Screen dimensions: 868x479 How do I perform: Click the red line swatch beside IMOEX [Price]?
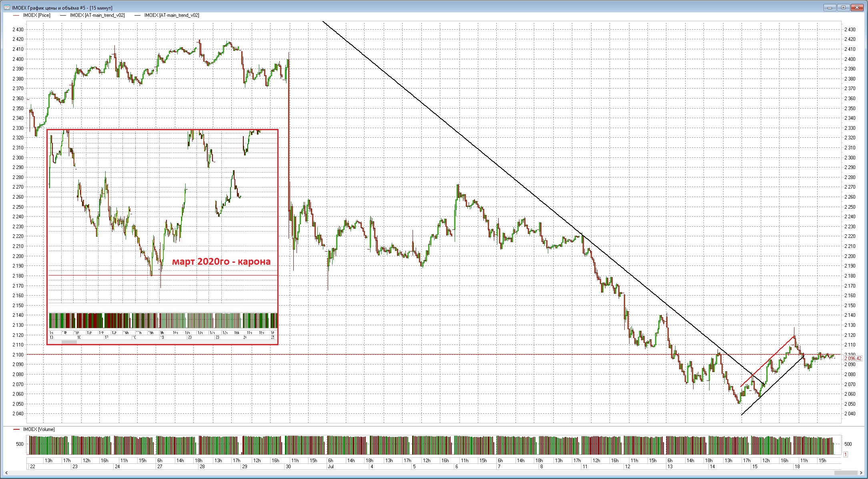click(16, 15)
